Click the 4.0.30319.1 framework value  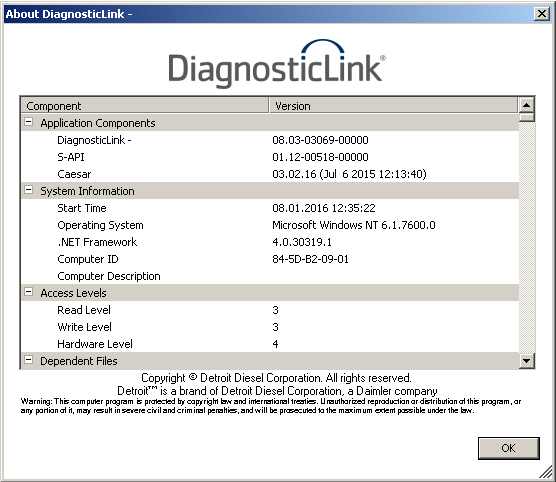pyautogui.click(x=302, y=242)
